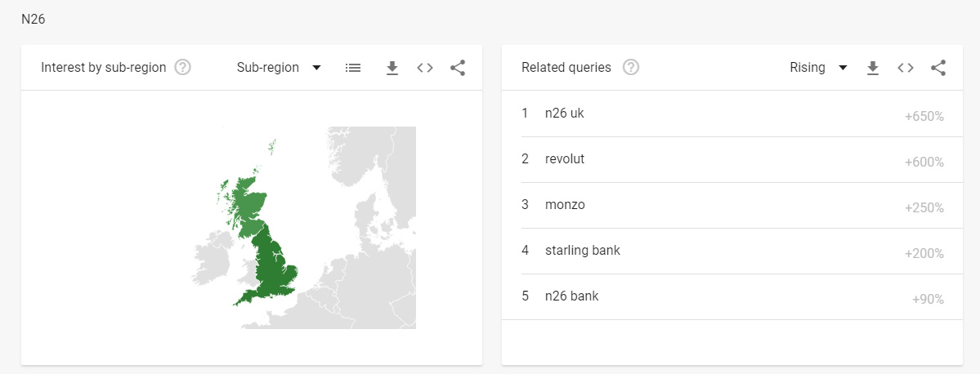Click the Related queries title
Screen dimensions: 980x374
pos(566,68)
